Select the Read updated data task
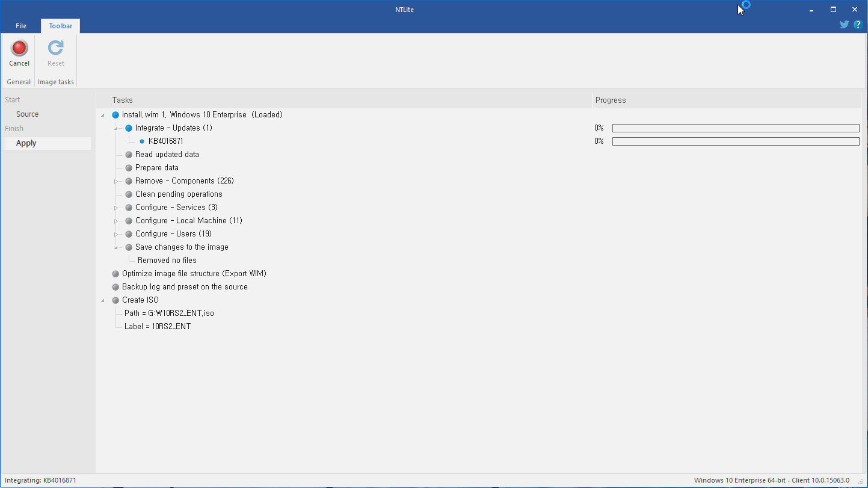This screenshot has height=488, width=868. [167, 155]
